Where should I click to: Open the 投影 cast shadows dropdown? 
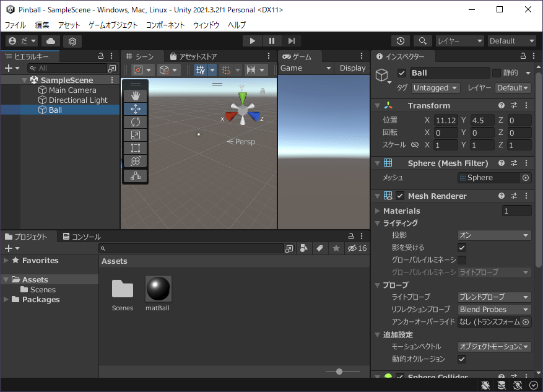pos(494,235)
